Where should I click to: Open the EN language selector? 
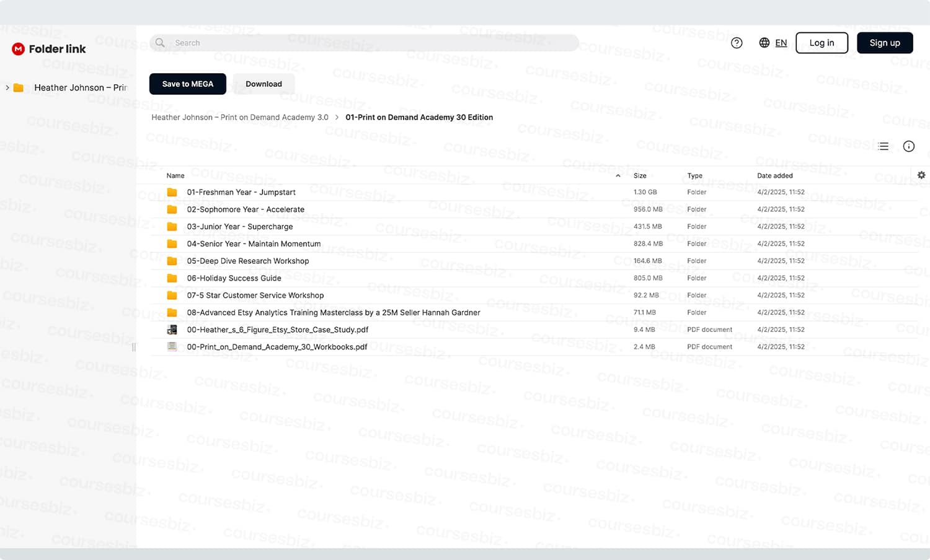click(781, 43)
